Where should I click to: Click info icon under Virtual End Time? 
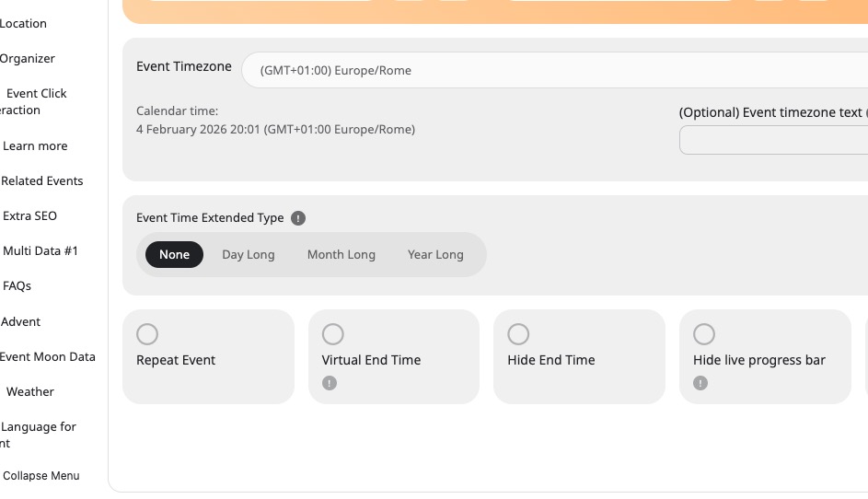tap(330, 383)
